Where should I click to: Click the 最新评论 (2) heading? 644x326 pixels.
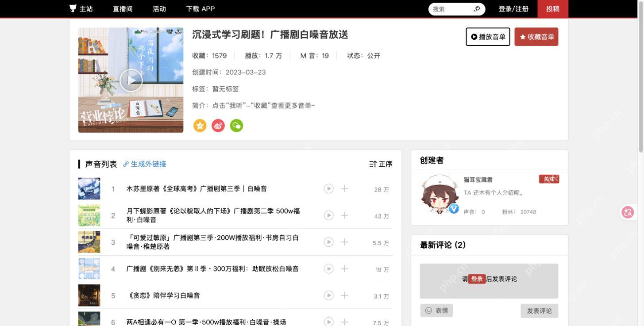point(443,245)
